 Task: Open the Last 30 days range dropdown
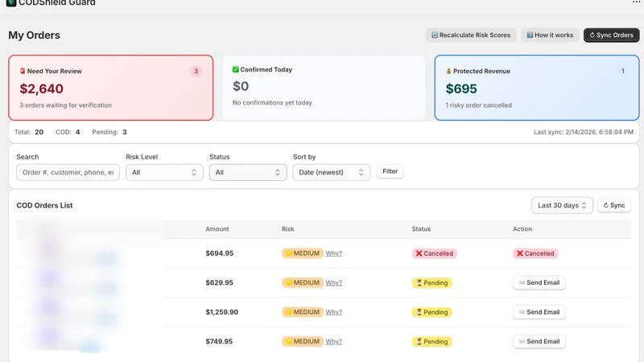[562, 205]
